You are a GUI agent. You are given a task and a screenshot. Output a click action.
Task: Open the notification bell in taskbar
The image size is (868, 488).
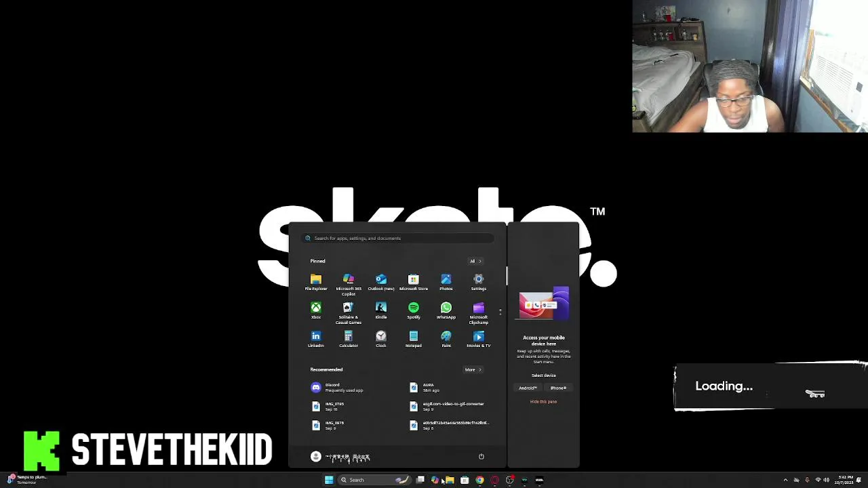(x=859, y=480)
